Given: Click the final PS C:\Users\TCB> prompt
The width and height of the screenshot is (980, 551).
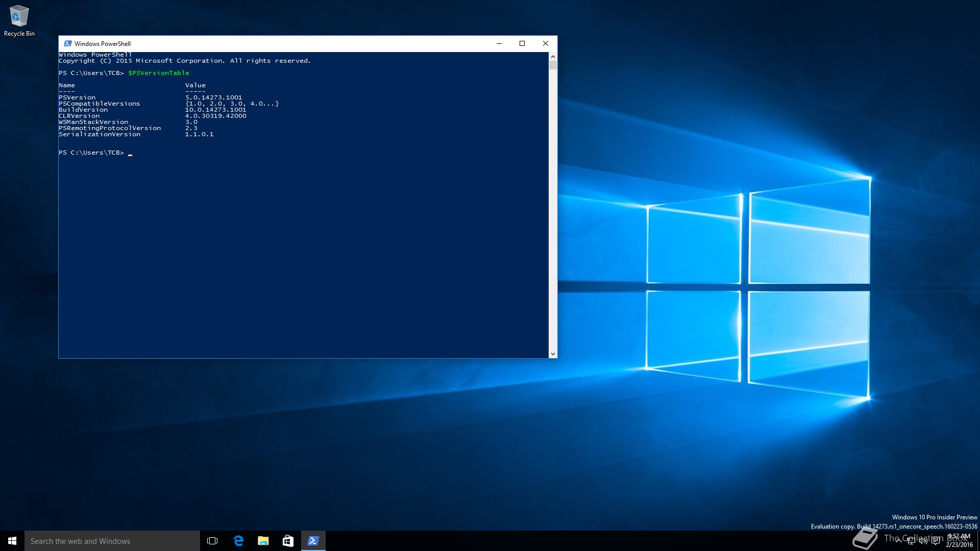Looking at the screenshot, I should pos(91,153).
